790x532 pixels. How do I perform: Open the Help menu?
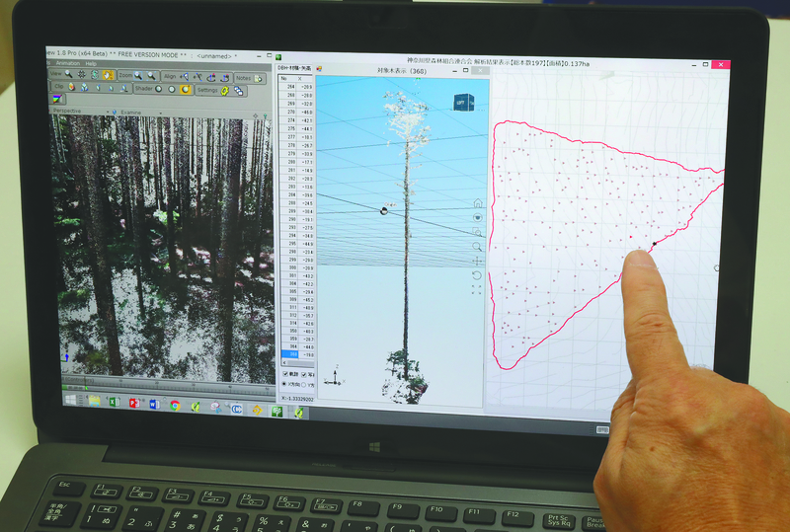[91, 63]
